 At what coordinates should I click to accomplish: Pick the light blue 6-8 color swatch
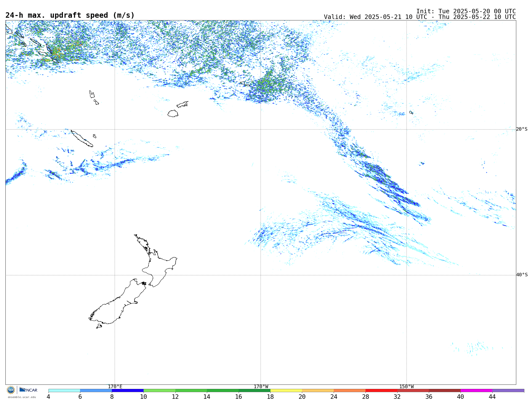96,391
